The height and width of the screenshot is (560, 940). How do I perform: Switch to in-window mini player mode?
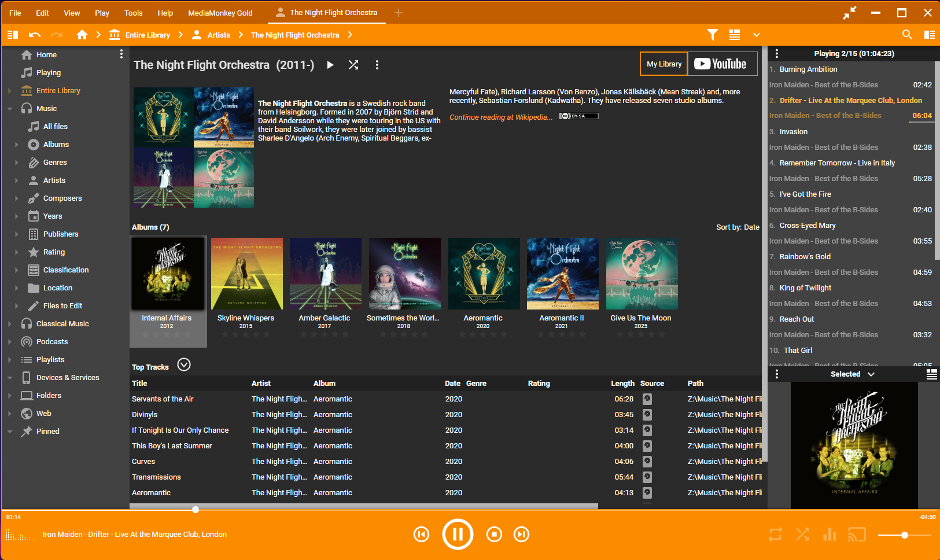coord(850,13)
